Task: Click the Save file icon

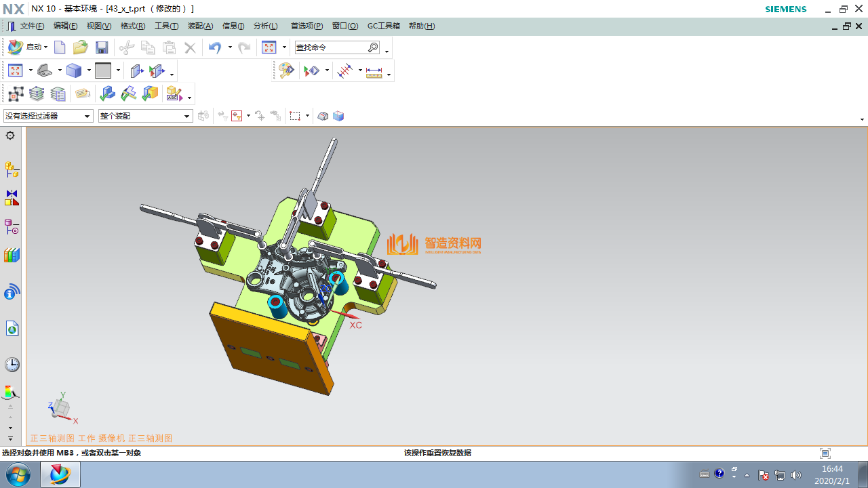Action: 102,47
